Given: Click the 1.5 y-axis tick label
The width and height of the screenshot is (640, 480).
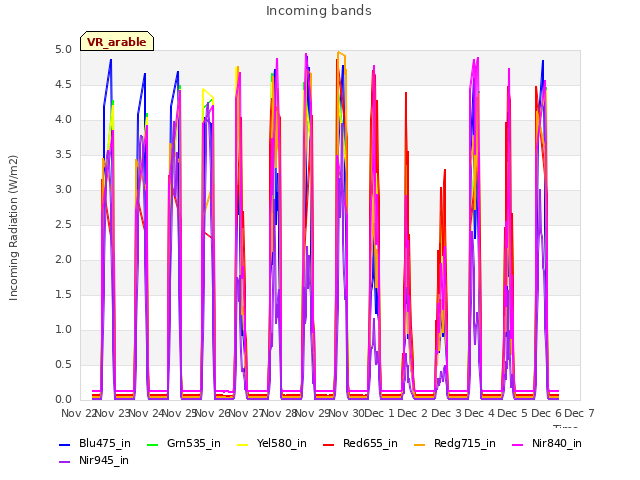Looking at the screenshot, I should [63, 295].
